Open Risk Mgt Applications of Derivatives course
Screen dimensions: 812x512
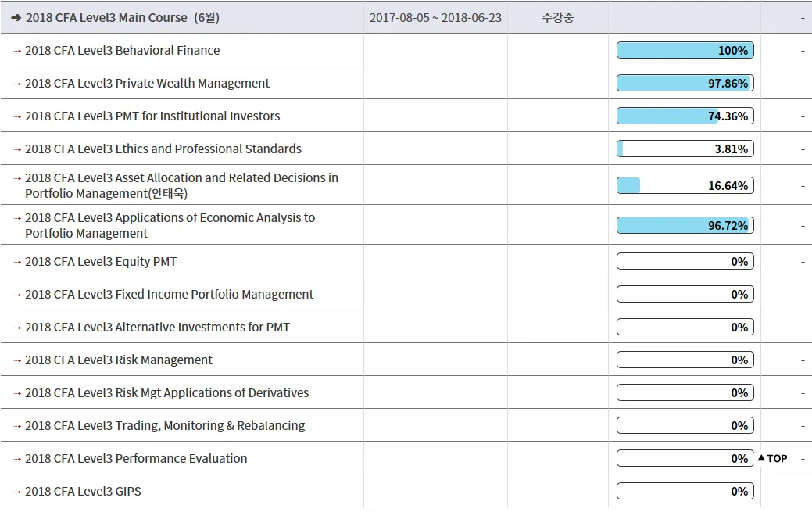(166, 393)
